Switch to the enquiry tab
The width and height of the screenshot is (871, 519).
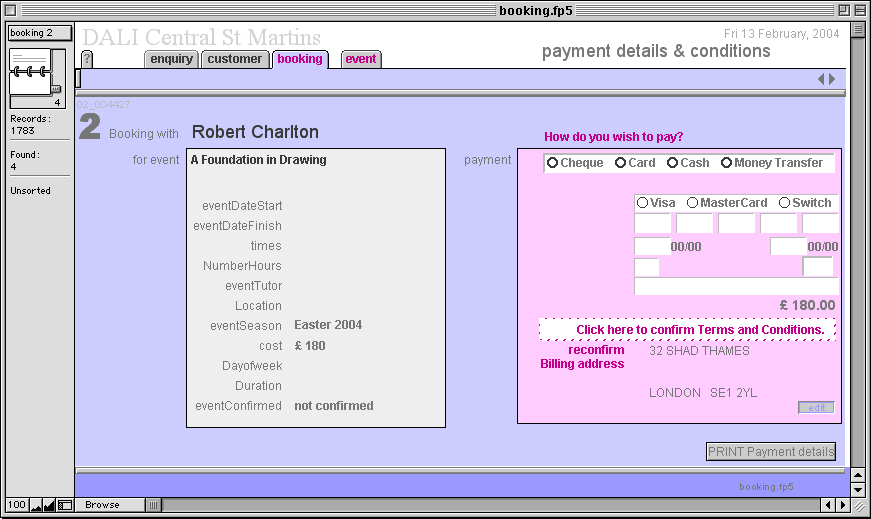pyautogui.click(x=172, y=59)
